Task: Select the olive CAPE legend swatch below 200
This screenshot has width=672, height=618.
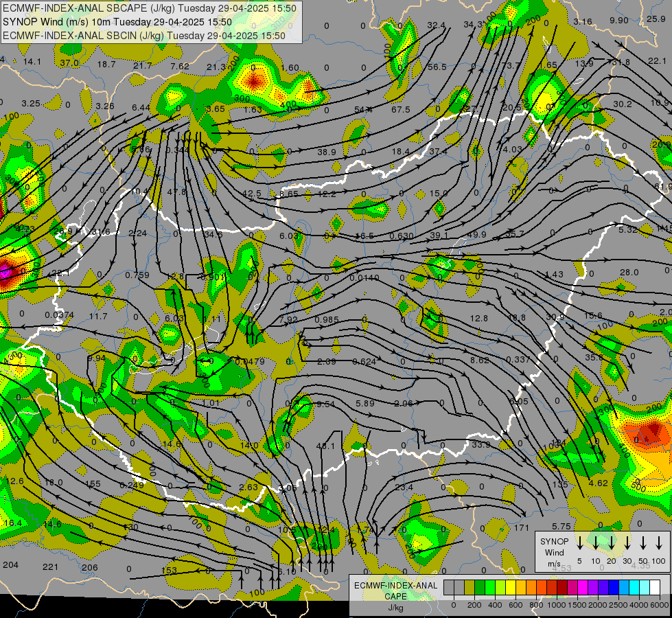Action: click(470, 588)
